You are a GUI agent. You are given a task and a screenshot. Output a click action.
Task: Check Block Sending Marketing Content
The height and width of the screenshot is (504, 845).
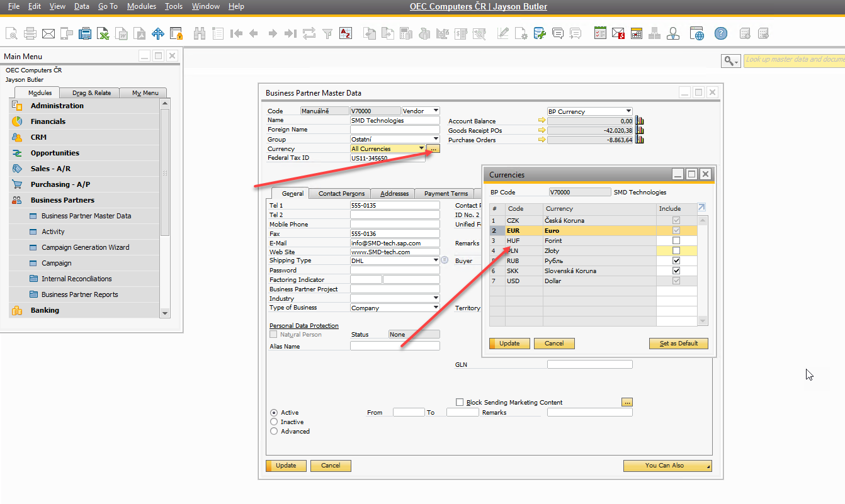[x=460, y=402]
